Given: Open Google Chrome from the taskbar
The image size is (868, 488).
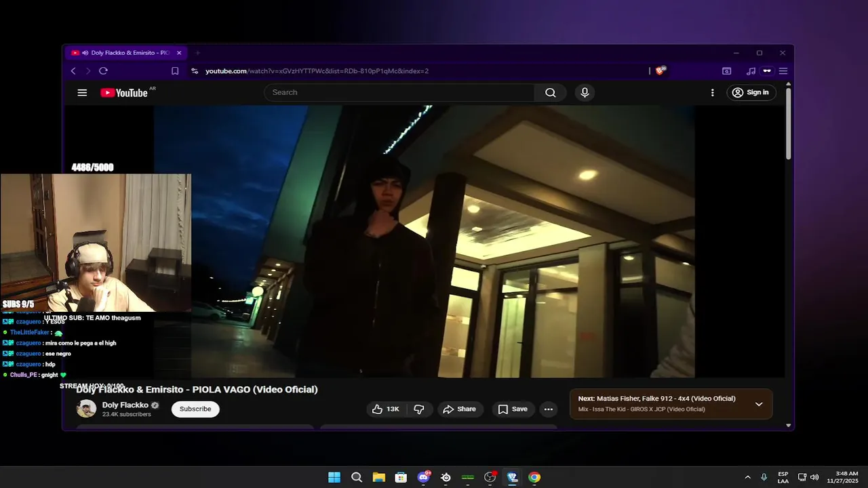Looking at the screenshot, I should 534,477.
